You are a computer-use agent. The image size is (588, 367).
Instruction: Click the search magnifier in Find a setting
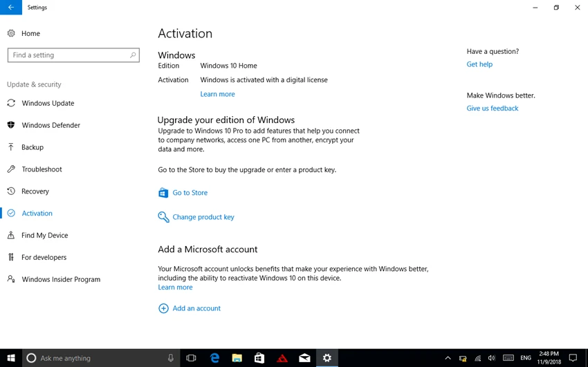tap(133, 55)
